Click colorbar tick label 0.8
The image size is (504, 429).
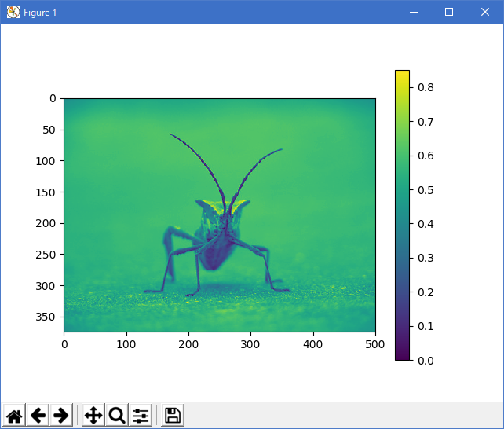(425, 87)
